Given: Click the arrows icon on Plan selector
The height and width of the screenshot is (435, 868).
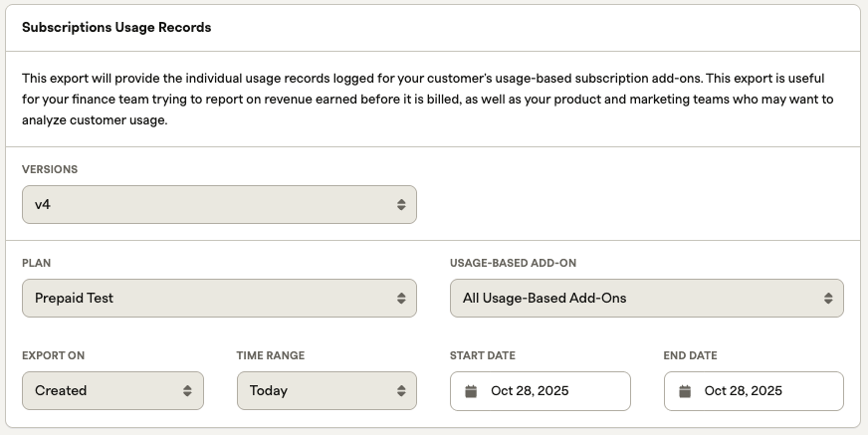Looking at the screenshot, I should tap(400, 298).
